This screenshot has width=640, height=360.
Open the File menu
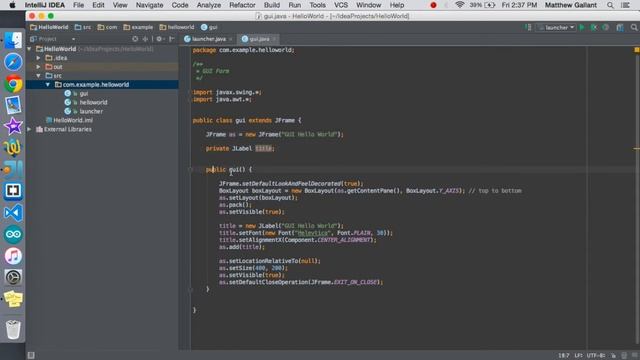[78, 5]
